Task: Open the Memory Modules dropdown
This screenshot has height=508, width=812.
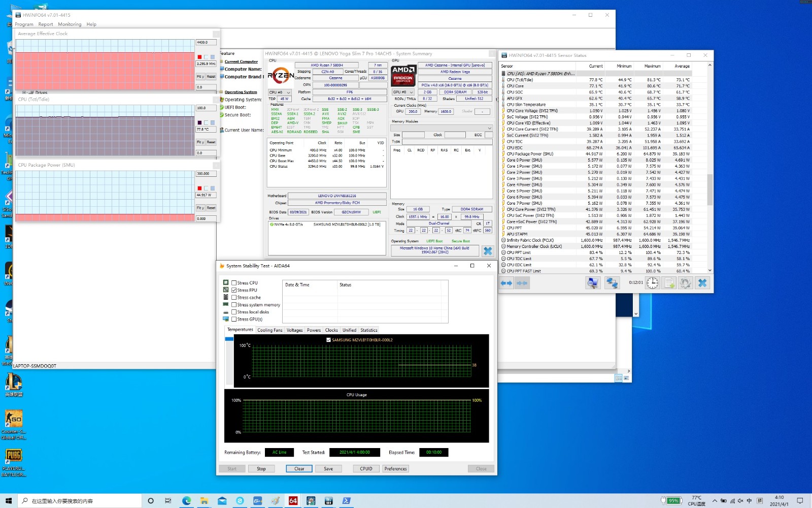Action: tap(442, 128)
